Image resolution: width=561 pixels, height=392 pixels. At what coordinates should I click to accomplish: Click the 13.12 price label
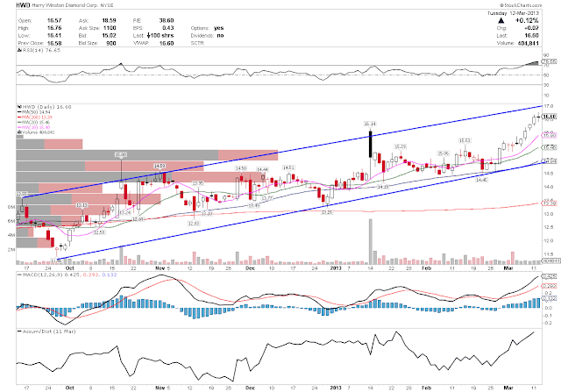[82, 205]
